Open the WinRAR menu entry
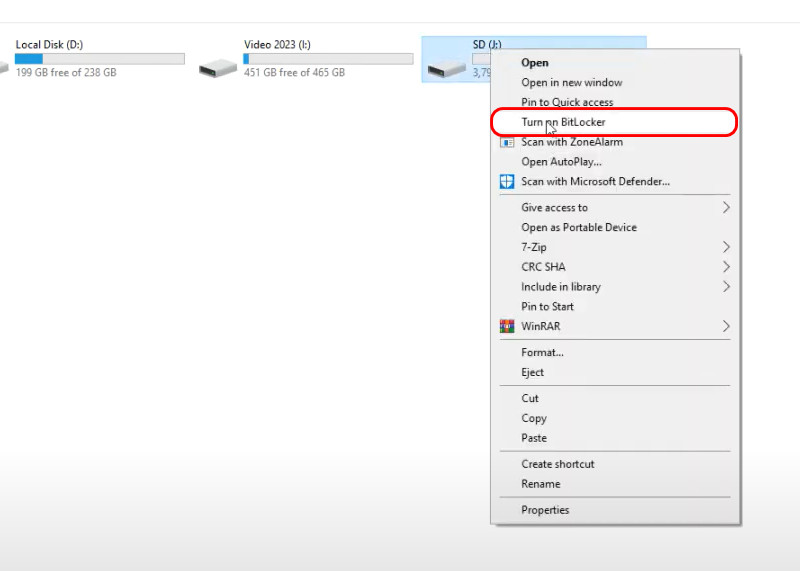 [x=615, y=326]
